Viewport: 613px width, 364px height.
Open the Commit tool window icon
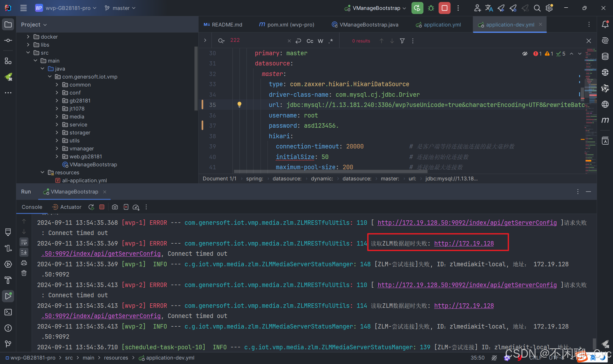(x=8, y=40)
